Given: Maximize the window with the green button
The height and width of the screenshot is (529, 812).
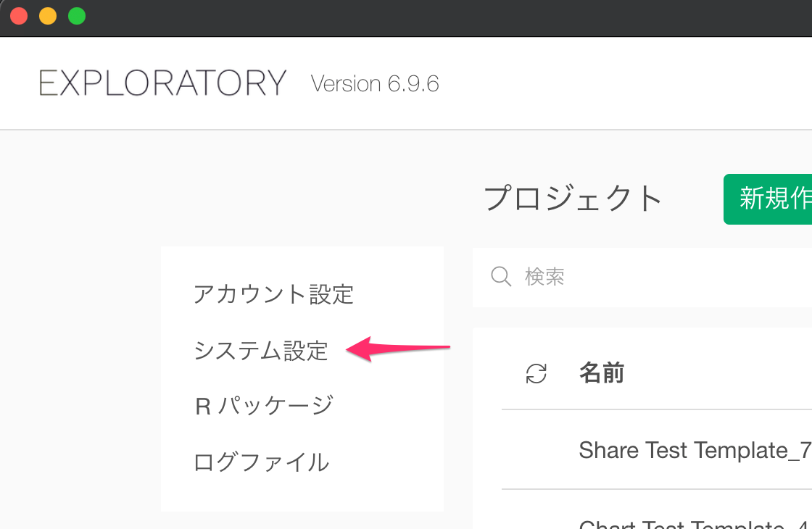Looking at the screenshot, I should coord(77,16).
